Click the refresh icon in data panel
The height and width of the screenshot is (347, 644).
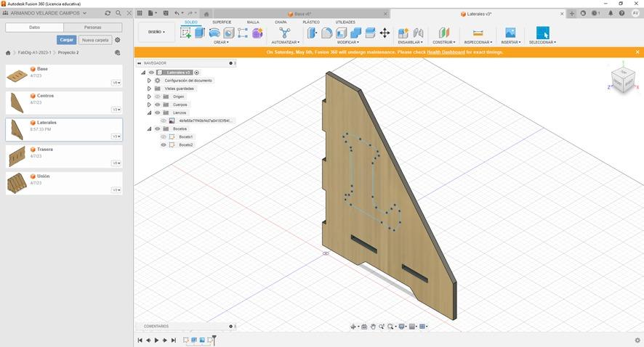[108, 13]
